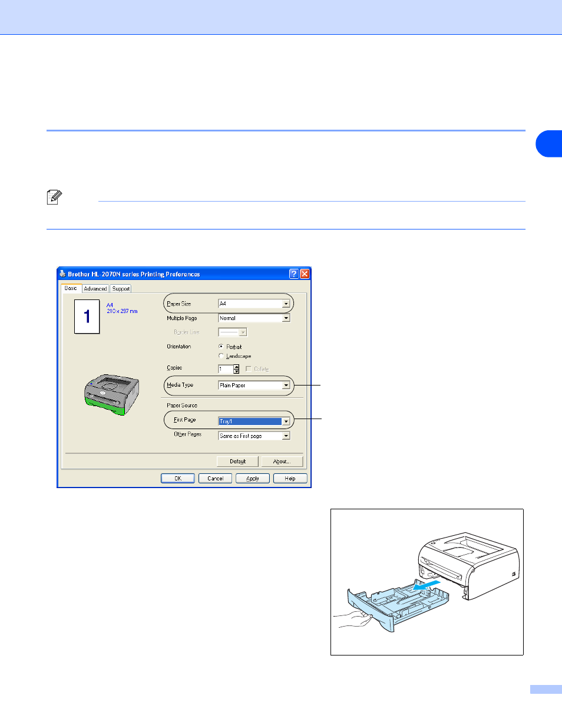This screenshot has height=728, width=562.
Task: Click the paper tray removal illustration
Action: tap(427, 582)
